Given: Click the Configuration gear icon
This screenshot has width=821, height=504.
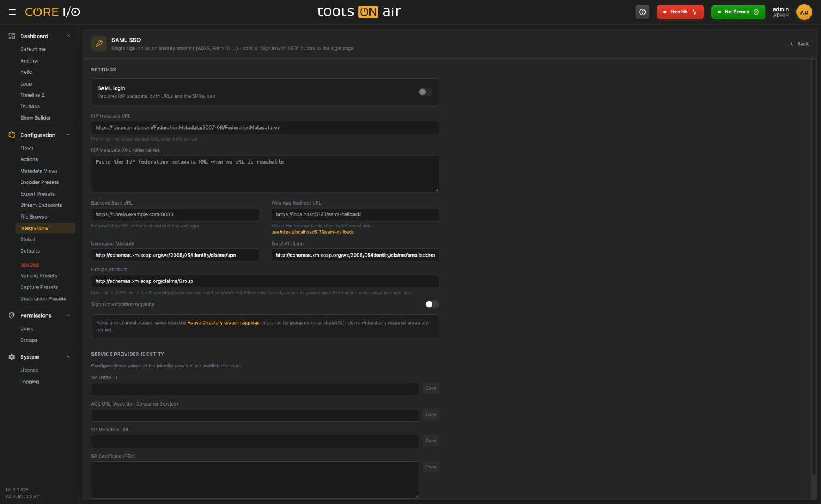Looking at the screenshot, I should pyautogui.click(x=11, y=135).
